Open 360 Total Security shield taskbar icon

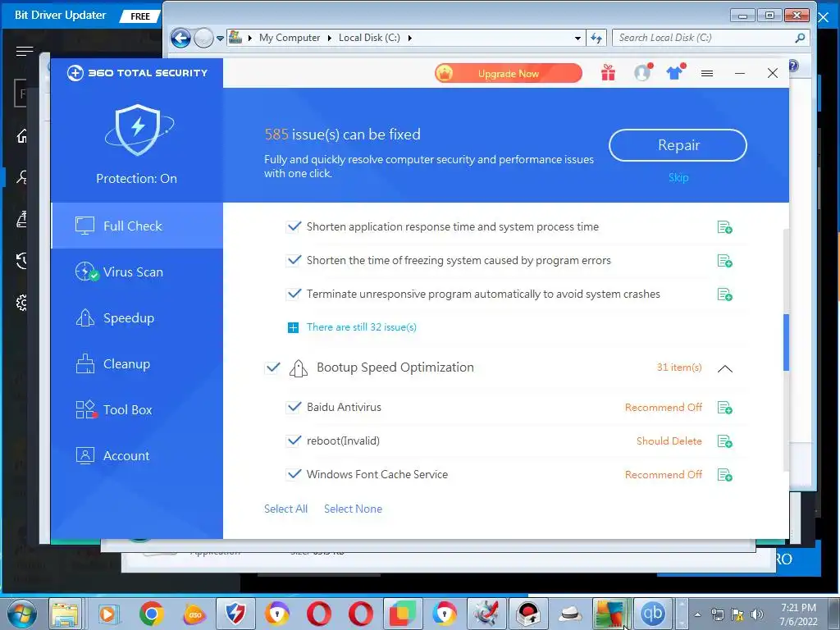tap(235, 614)
